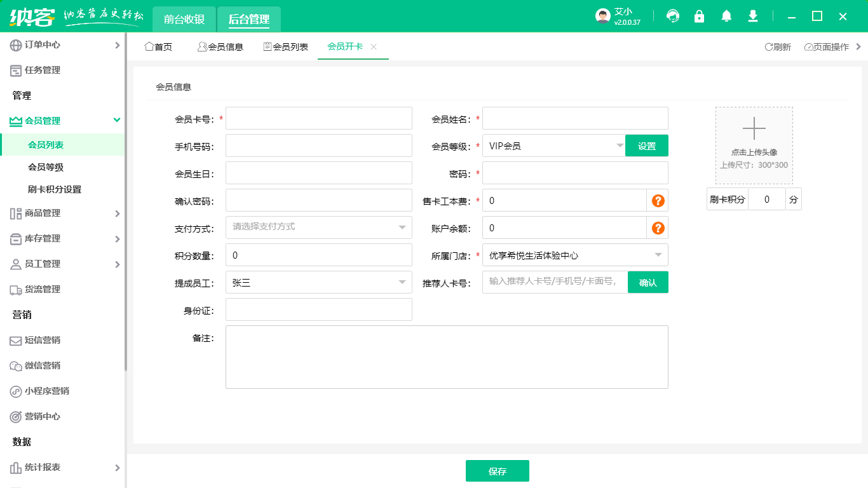This screenshot has width=868, height=488.
Task: Click 设置 button beside member level
Action: pyautogui.click(x=647, y=146)
